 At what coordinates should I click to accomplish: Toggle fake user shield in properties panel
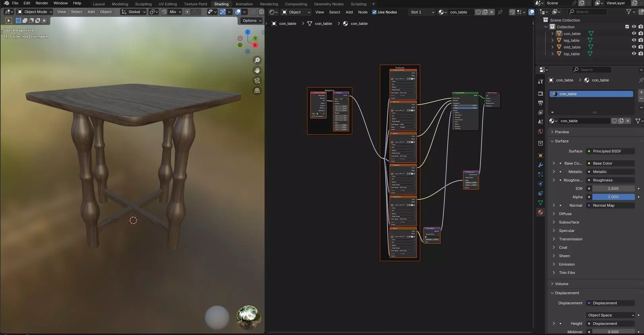pos(614,121)
